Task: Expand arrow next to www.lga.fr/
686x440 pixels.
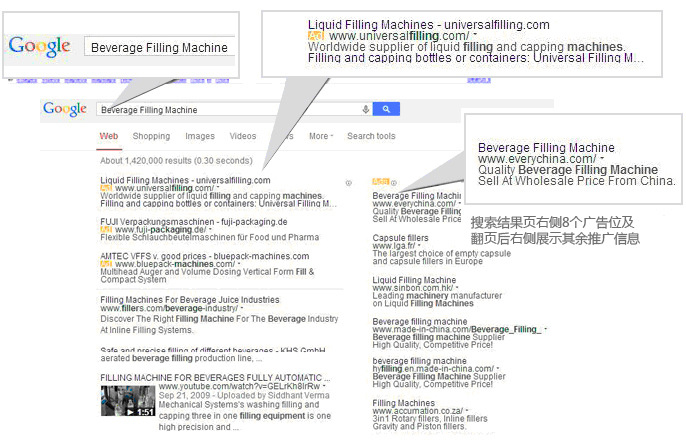Action: coord(419,245)
